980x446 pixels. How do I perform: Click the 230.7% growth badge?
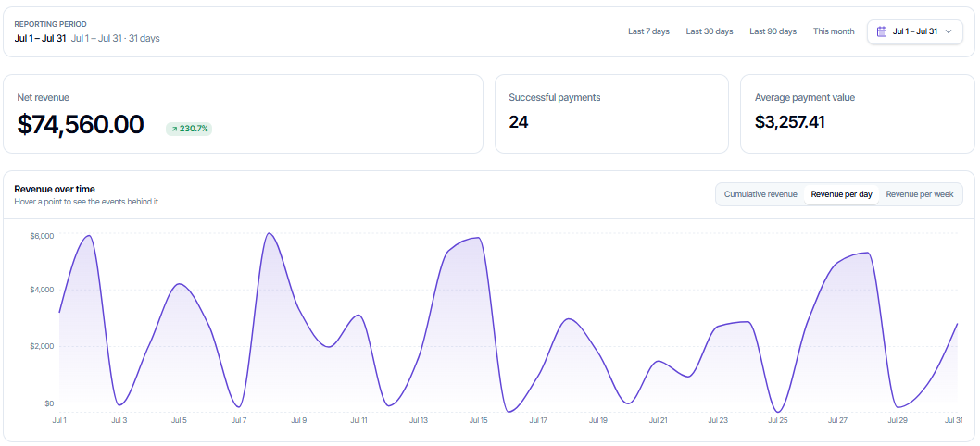(x=189, y=129)
